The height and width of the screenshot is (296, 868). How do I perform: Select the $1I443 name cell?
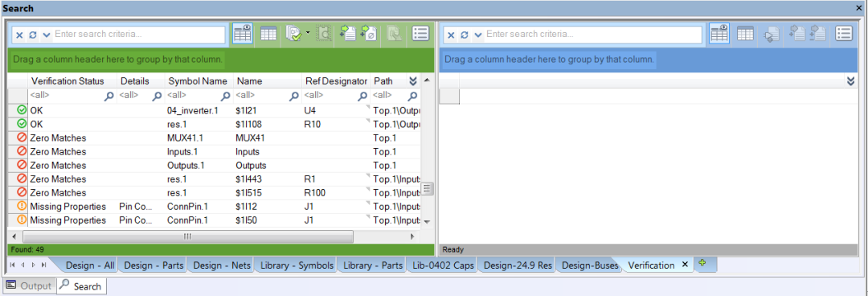268,179
